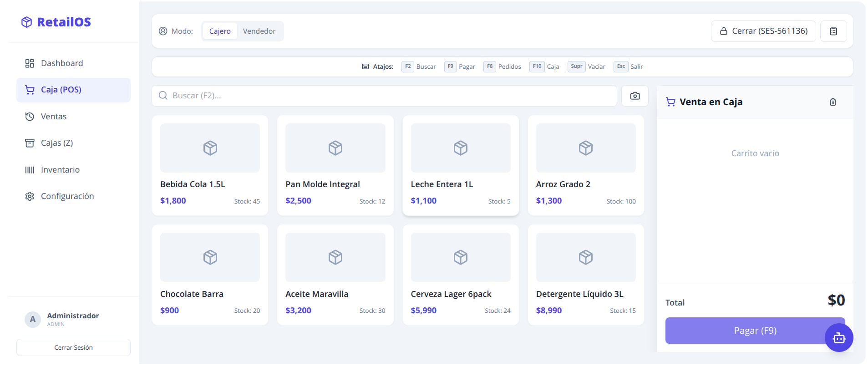The width and height of the screenshot is (868, 367).
Task: Open Configuración settings
Action: (x=67, y=196)
